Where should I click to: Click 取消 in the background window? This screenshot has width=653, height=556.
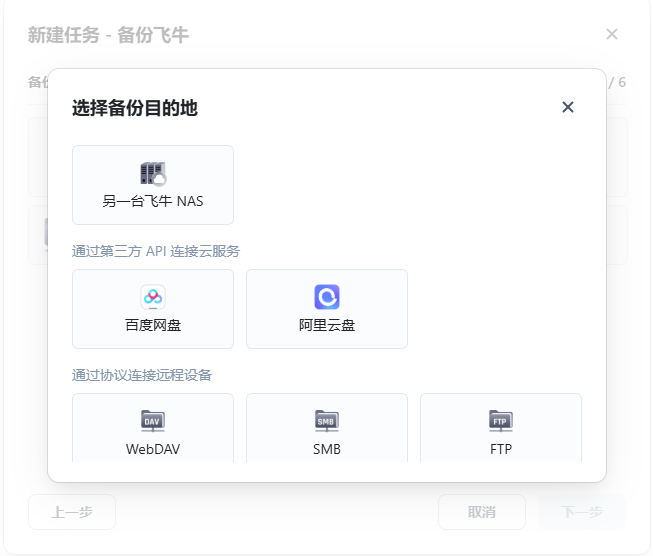point(482,512)
